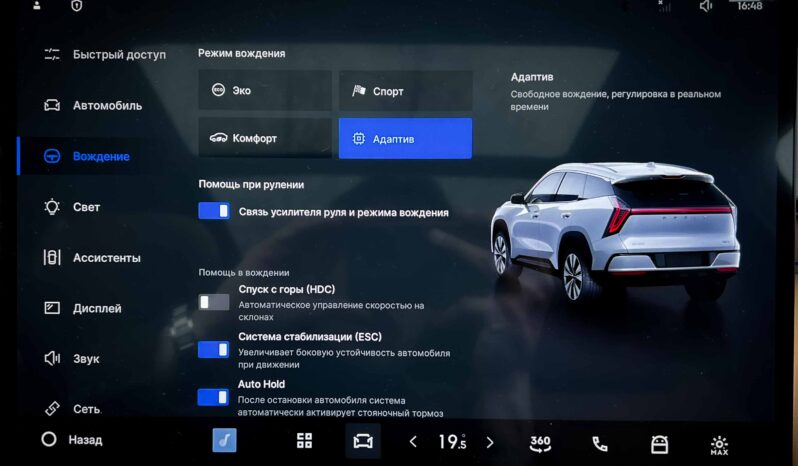Tap the seat/lock icon in bottom bar
Viewport: 798px width, 466px height.
[660, 444]
